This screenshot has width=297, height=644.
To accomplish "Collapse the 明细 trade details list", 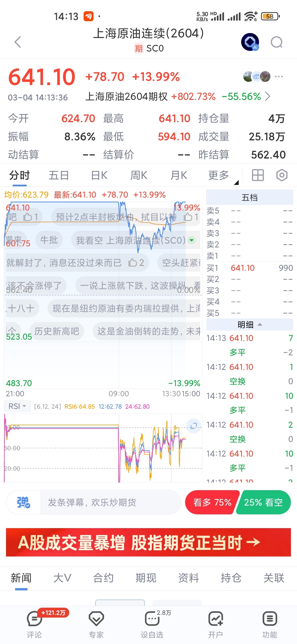I will [x=250, y=325].
